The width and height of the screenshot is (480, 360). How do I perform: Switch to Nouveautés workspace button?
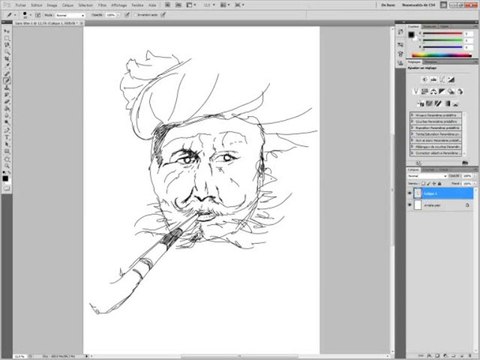pyautogui.click(x=418, y=5)
